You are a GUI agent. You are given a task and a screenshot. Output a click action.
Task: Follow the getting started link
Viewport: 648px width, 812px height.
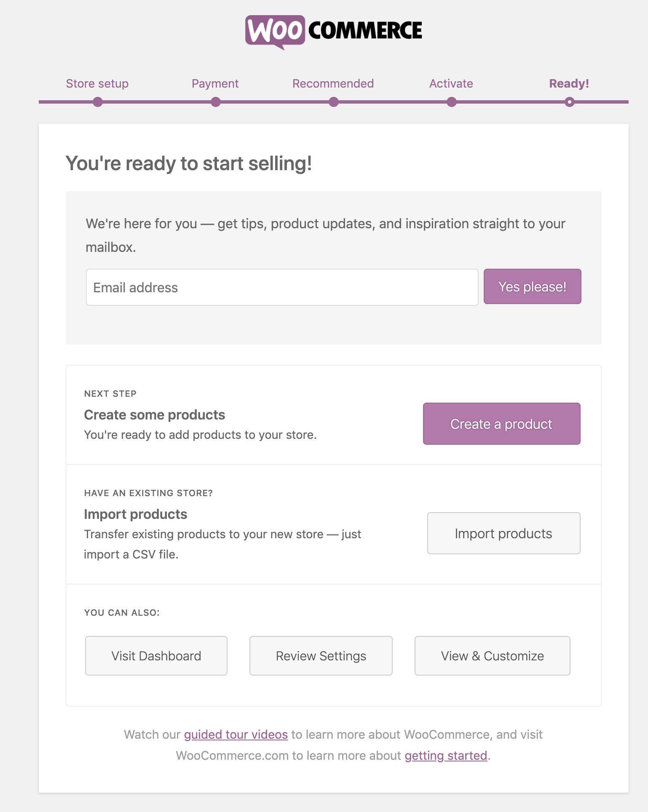pyautogui.click(x=446, y=756)
